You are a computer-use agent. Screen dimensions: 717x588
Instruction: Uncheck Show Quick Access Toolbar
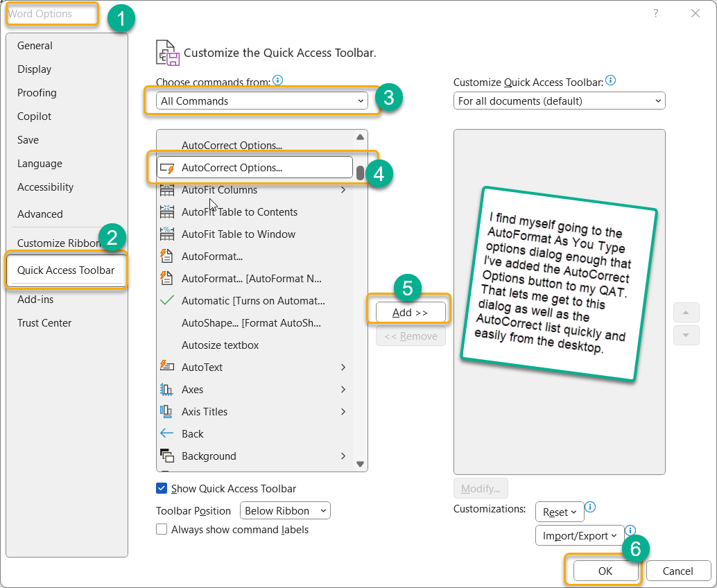(162, 488)
